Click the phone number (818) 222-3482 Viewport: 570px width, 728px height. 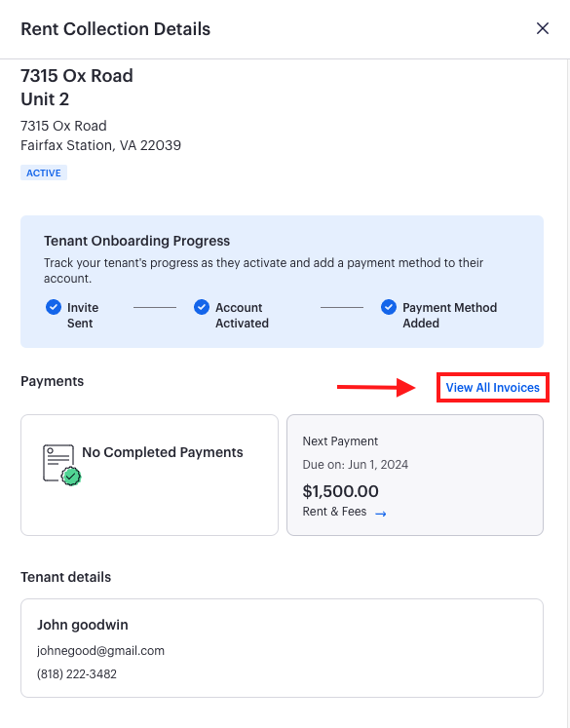coord(77,673)
